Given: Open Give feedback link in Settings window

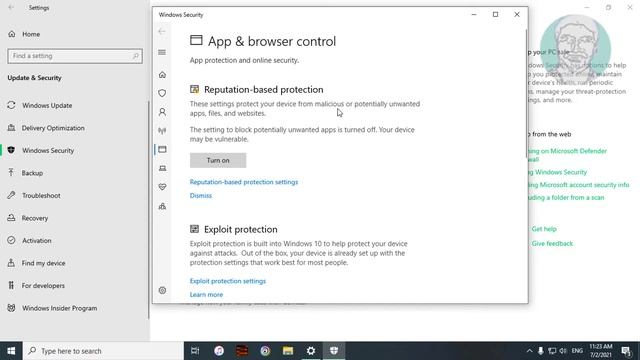Looking at the screenshot, I should tap(552, 244).
